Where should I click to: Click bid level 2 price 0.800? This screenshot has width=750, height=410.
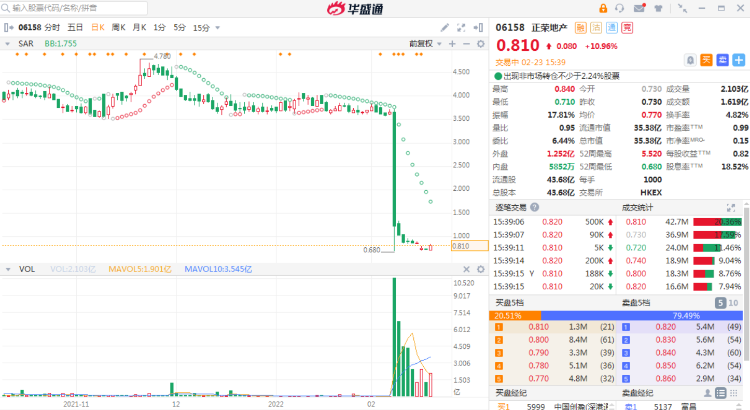(539, 340)
